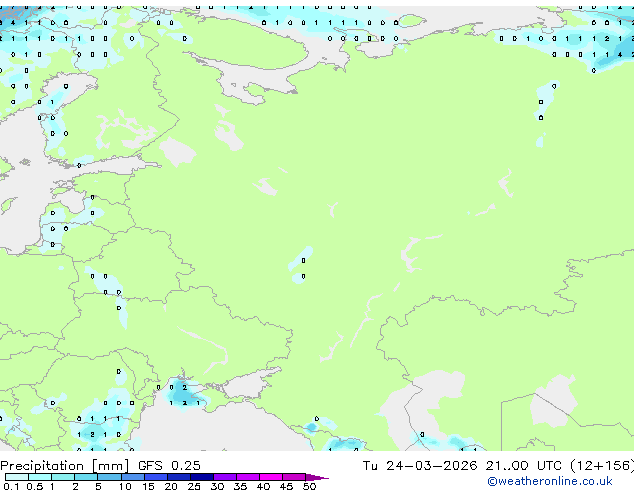Click the 20–25 mm dark blue swatch
Viewport: 634px width, 490px height.
click(x=179, y=477)
